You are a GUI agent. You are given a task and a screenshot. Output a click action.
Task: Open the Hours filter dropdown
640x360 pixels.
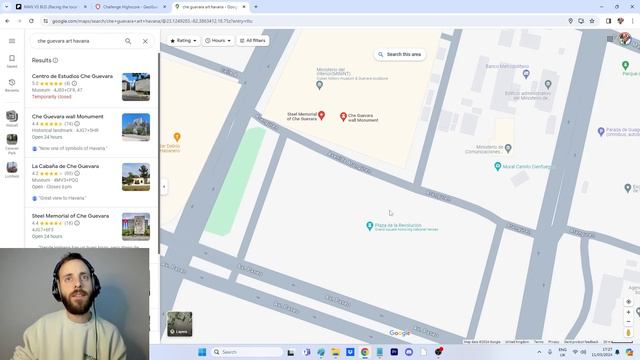(x=218, y=40)
